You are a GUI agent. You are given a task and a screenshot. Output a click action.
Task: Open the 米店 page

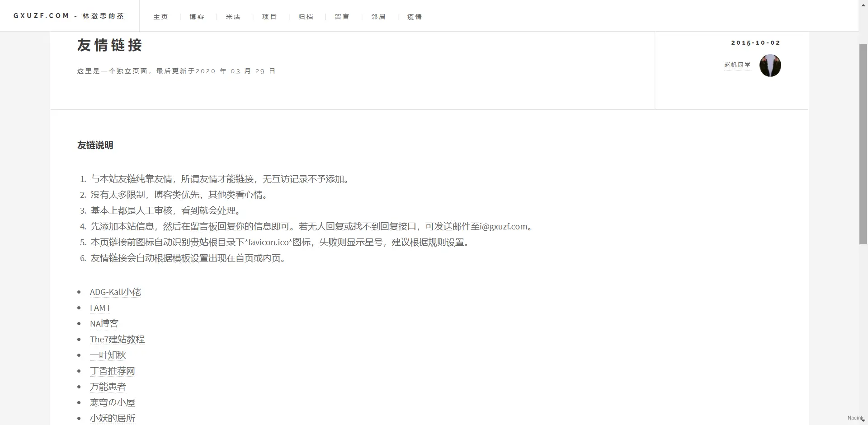coord(233,17)
